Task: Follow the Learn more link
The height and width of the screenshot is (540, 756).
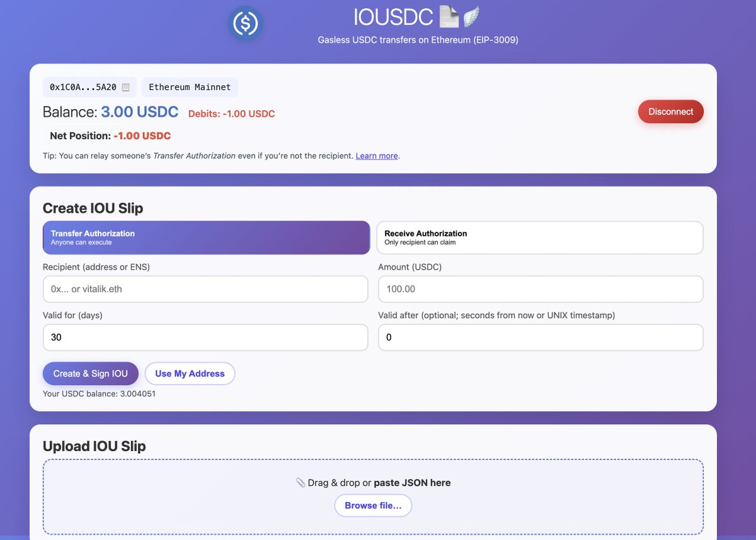Action: click(377, 156)
